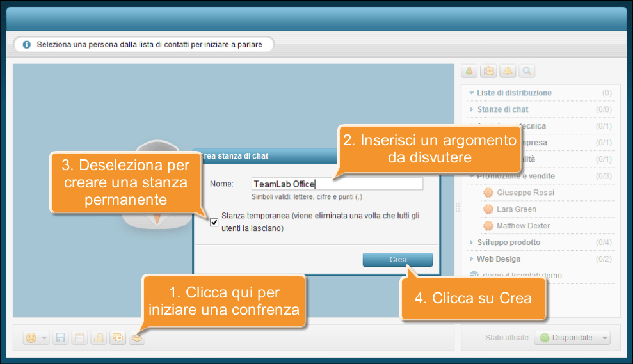Click the 'Stato attuale:' label
Image resolution: width=633 pixels, height=364 pixels.
tap(508, 338)
